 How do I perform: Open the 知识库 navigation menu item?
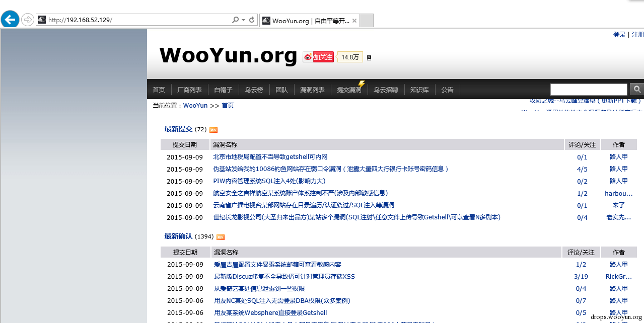click(419, 90)
